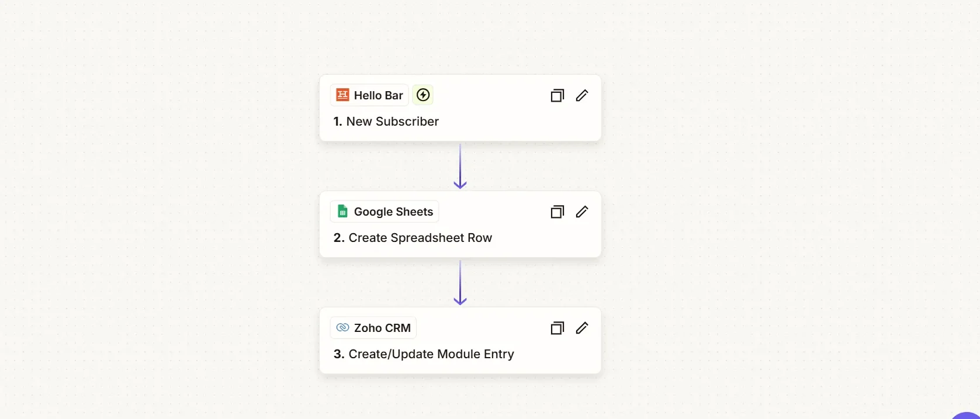
Task: Edit the Hello Bar step with pencil
Action: tap(582, 95)
